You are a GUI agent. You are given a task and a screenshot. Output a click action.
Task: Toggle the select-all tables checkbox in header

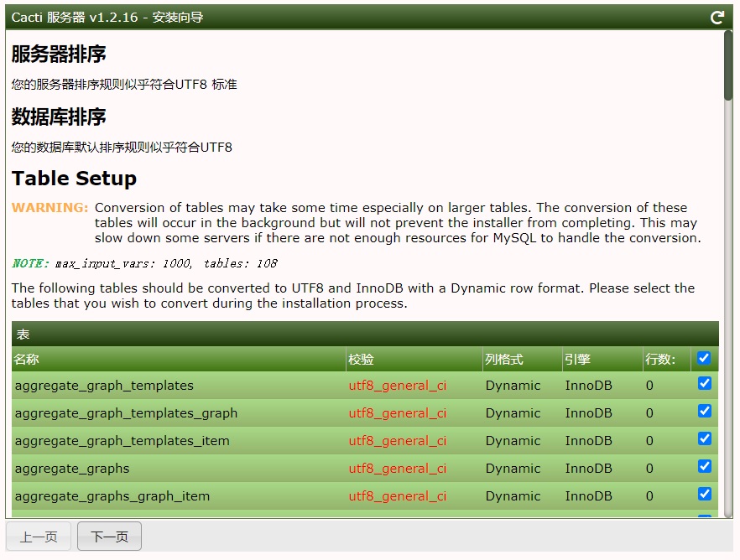pyautogui.click(x=704, y=358)
